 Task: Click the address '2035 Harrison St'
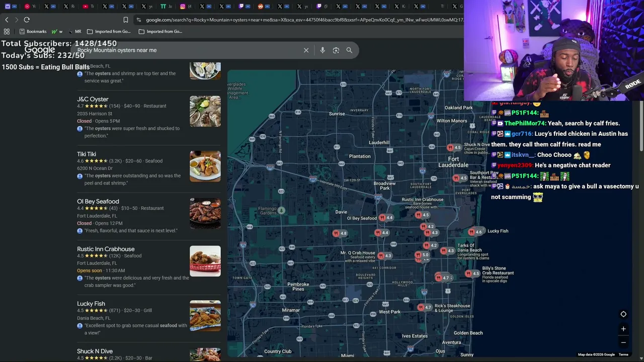click(95, 114)
